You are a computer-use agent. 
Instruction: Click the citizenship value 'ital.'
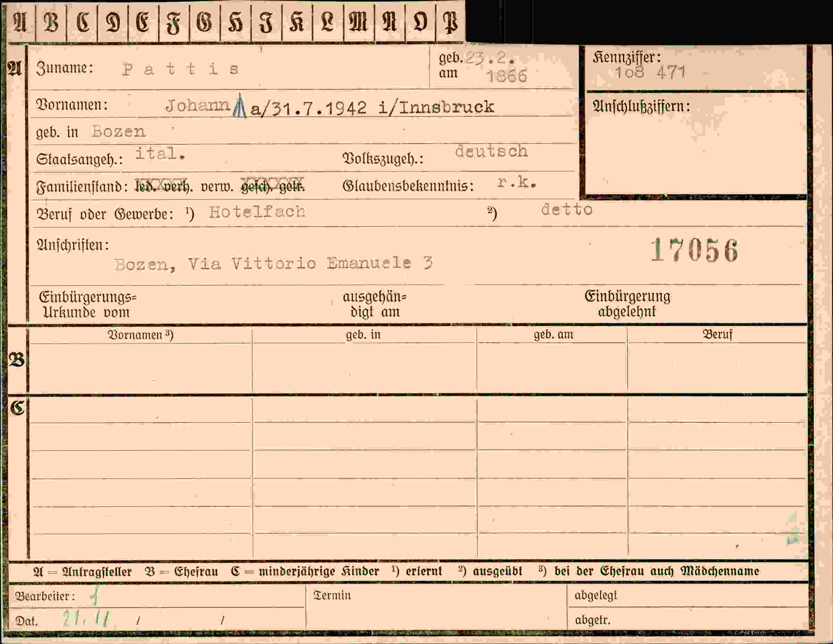click(x=160, y=153)
